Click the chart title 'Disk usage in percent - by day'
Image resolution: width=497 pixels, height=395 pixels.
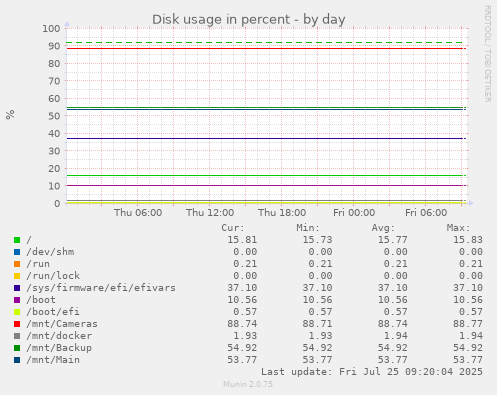[249, 19]
